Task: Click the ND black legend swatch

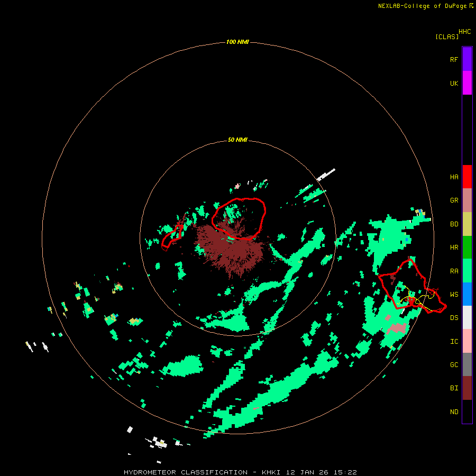Action: [x=467, y=411]
